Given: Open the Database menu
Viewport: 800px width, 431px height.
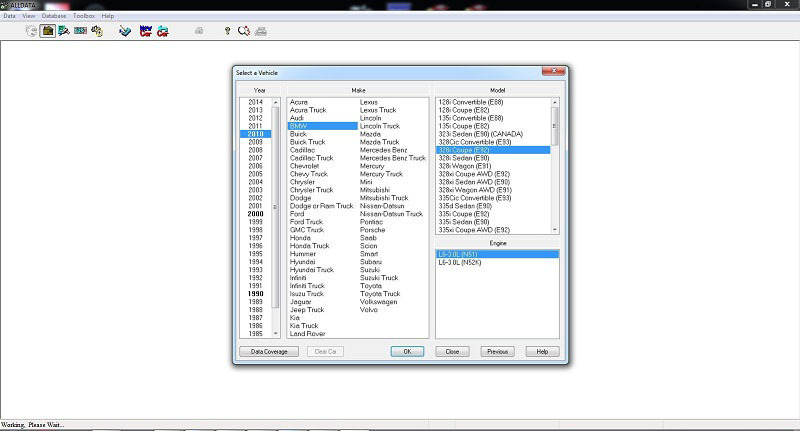Looking at the screenshot, I should pyautogui.click(x=55, y=17).
